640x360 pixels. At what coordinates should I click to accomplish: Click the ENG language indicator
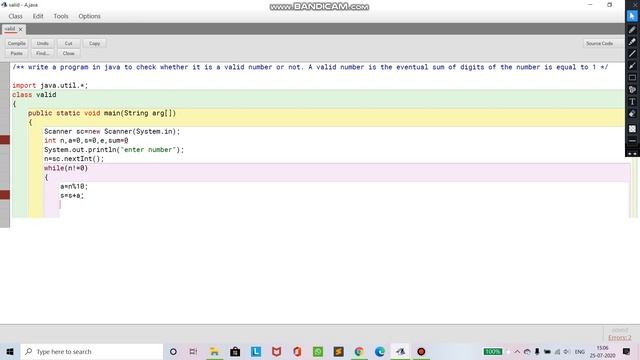580,351
